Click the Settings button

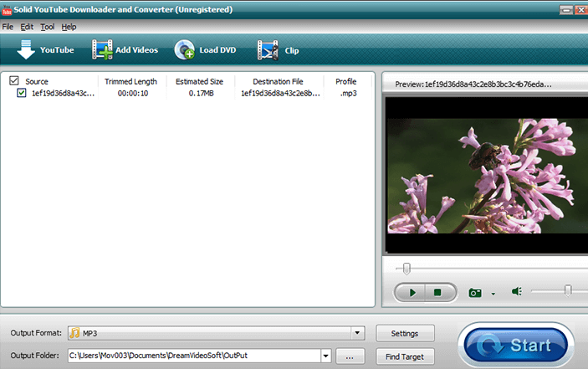point(405,333)
